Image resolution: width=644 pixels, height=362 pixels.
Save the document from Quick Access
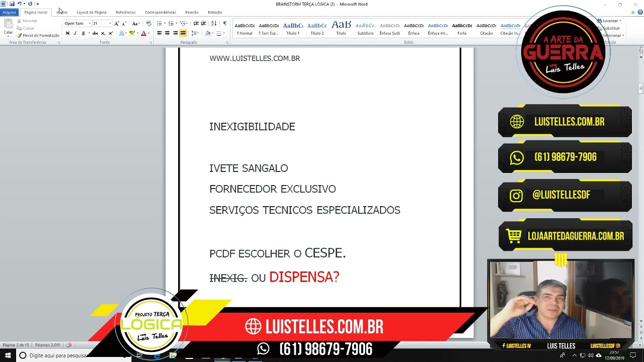pyautogui.click(x=12, y=4)
